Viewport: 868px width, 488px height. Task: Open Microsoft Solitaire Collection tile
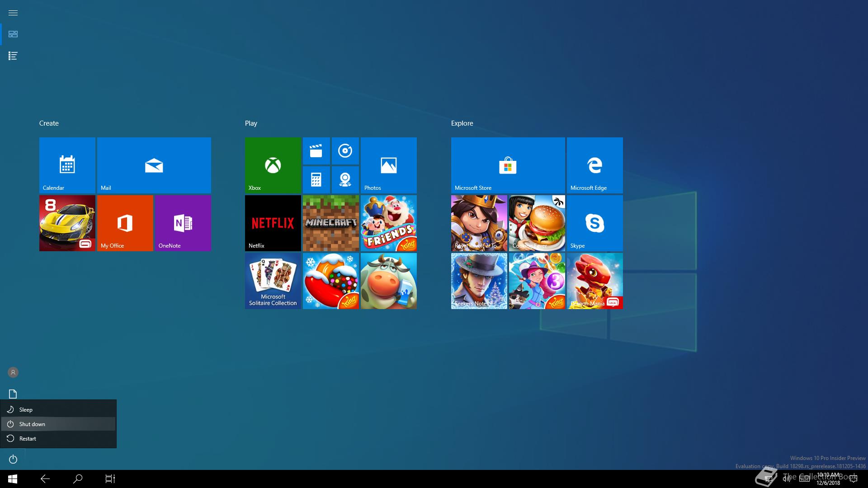pyautogui.click(x=273, y=281)
